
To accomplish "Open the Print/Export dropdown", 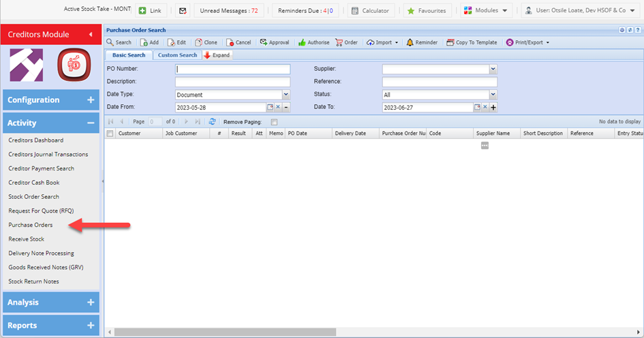I will point(527,42).
